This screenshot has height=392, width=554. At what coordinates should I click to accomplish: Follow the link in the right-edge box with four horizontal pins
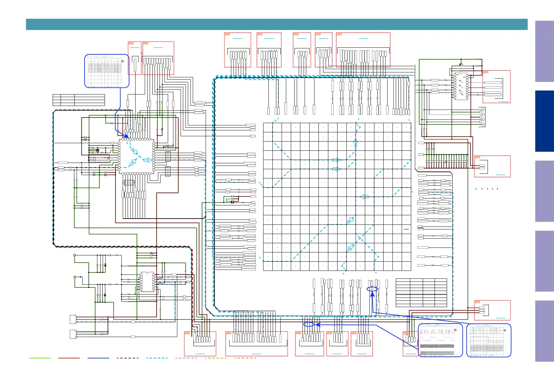[x=503, y=102]
